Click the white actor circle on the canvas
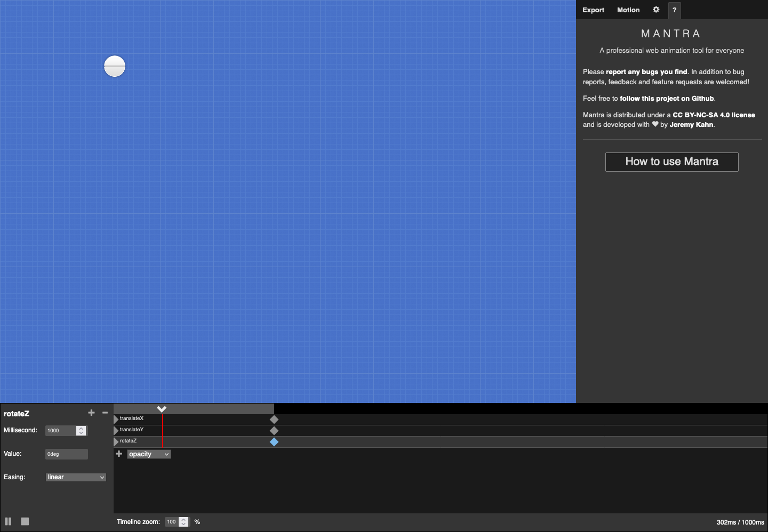The image size is (768, 532). click(x=115, y=66)
